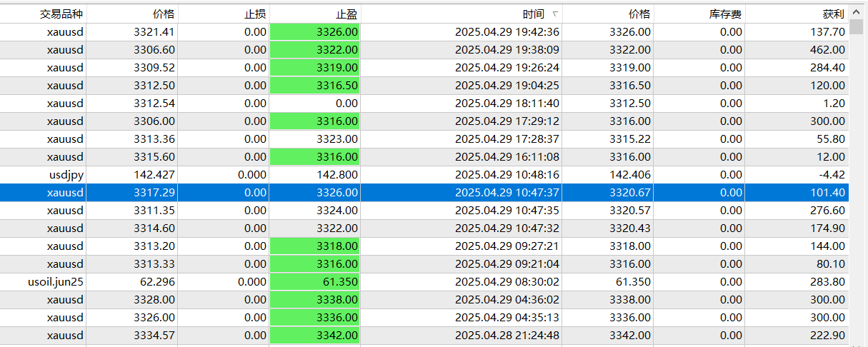The height and width of the screenshot is (347, 868).
Task: Click the 462.00 profit value
Action: point(827,49)
